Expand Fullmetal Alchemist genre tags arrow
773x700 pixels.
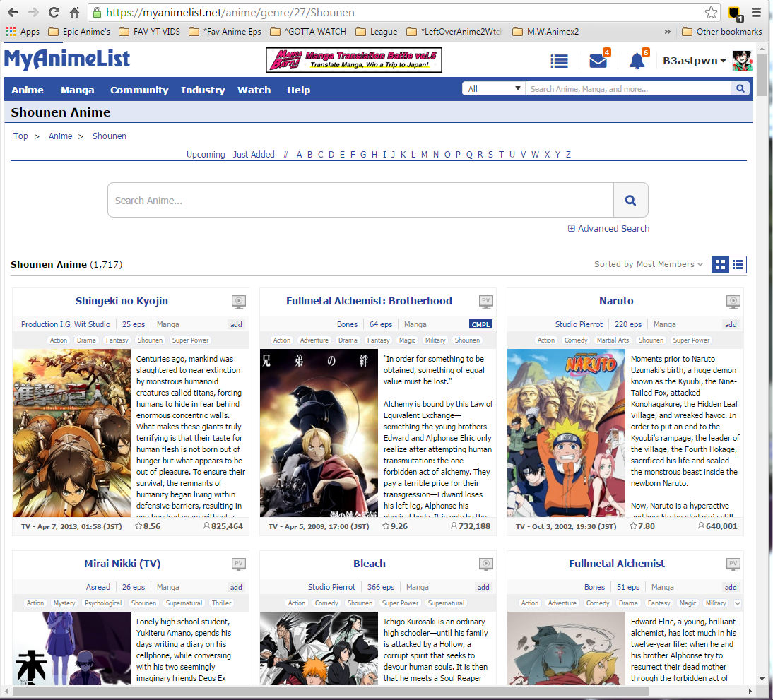[738, 603]
